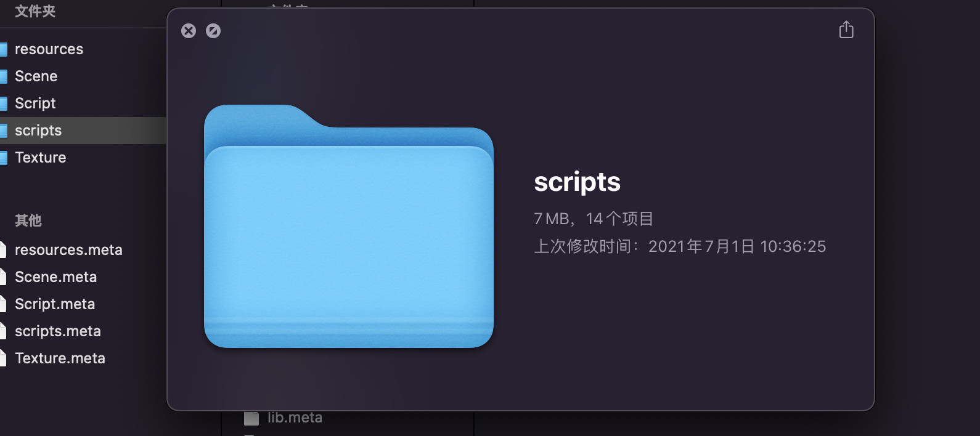The image size is (980, 436).
Task: Click the lib.meta file name
Action: tap(295, 418)
